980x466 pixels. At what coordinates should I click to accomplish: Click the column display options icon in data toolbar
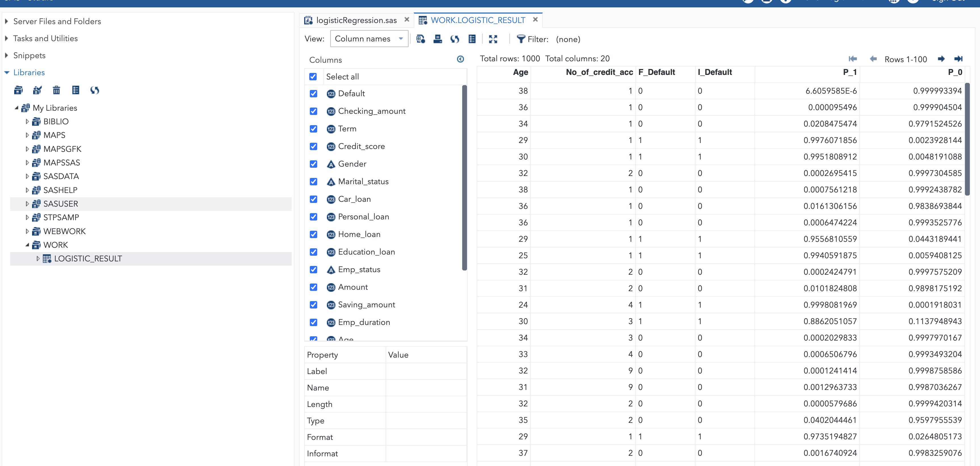click(472, 39)
